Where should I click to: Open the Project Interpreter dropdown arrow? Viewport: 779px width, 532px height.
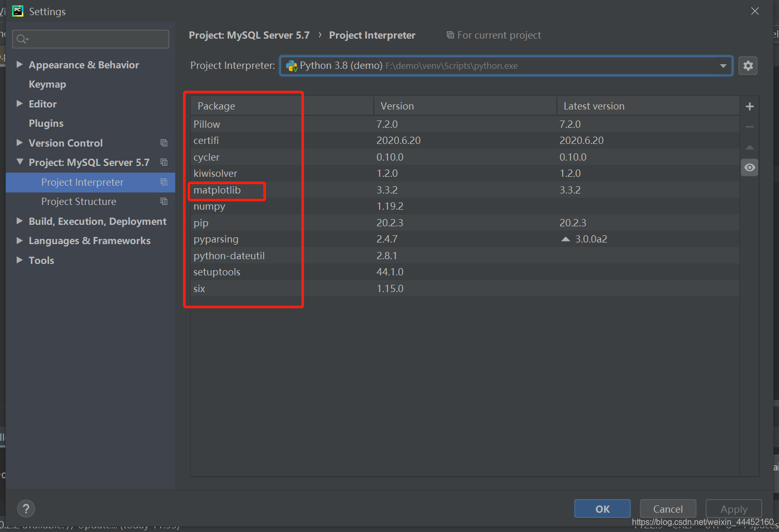tap(723, 66)
